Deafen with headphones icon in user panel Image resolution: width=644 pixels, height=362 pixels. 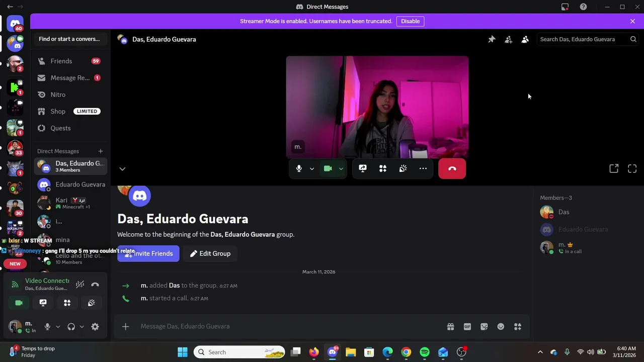tap(71, 327)
